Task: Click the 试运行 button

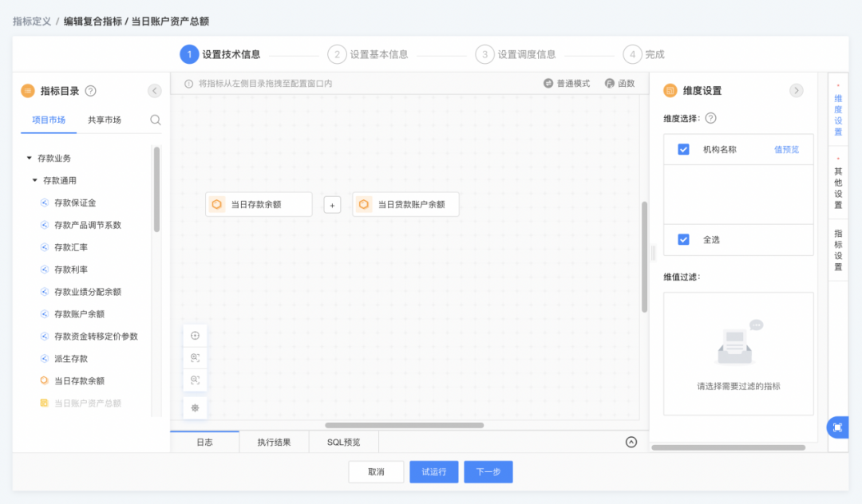Action: click(x=433, y=471)
